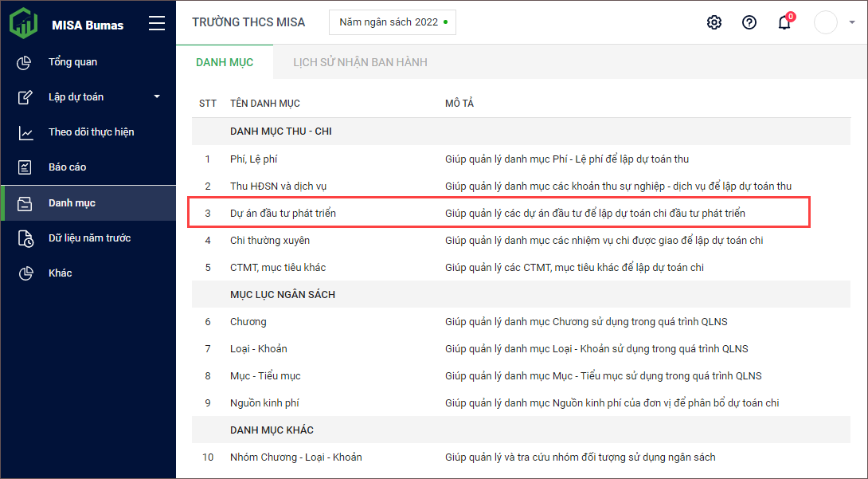The image size is (868, 479).
Task: Open the settings gear icon
Action: pos(714,22)
